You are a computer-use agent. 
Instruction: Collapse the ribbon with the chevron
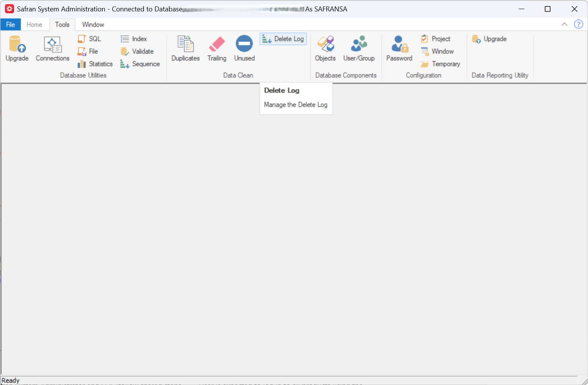pyautogui.click(x=564, y=24)
